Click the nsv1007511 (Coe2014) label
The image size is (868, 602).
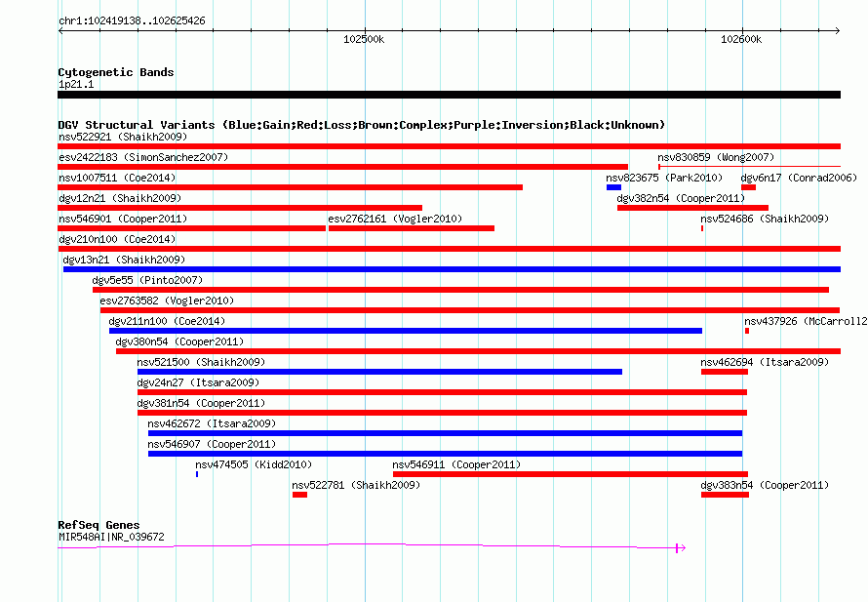(117, 178)
